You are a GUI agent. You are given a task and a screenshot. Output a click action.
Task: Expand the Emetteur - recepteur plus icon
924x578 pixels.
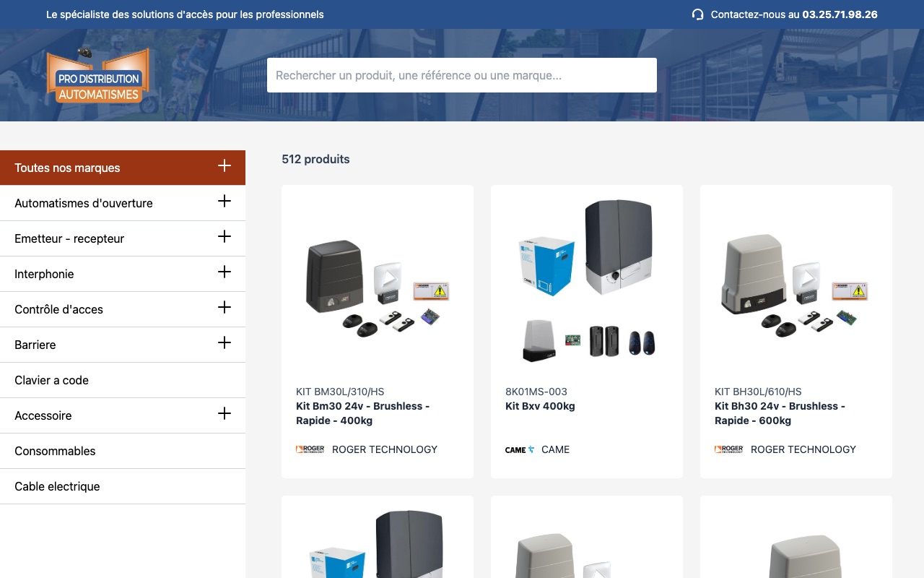[x=225, y=236]
